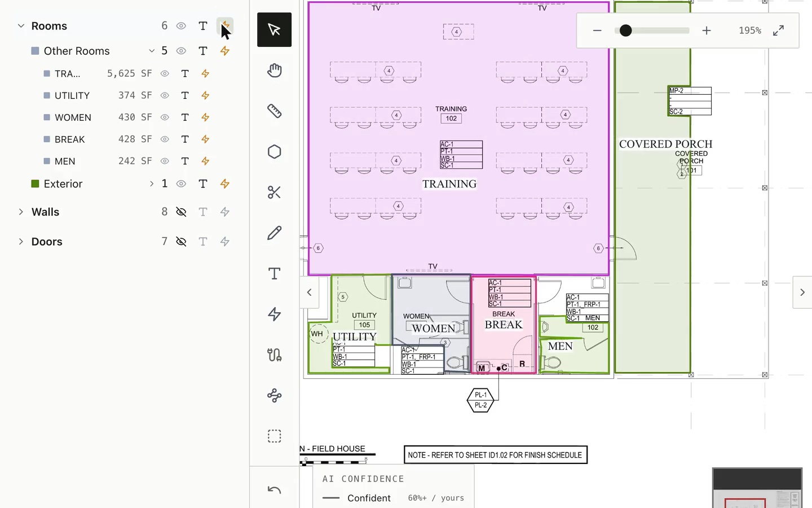Image resolution: width=812 pixels, height=508 pixels.
Task: Select the pipe routing tool icon
Action: (274, 355)
